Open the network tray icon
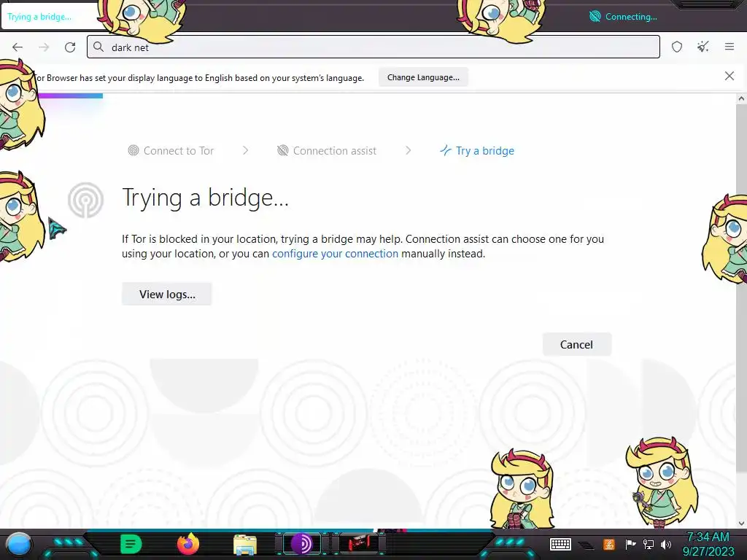The width and height of the screenshot is (747, 560). coord(649,544)
